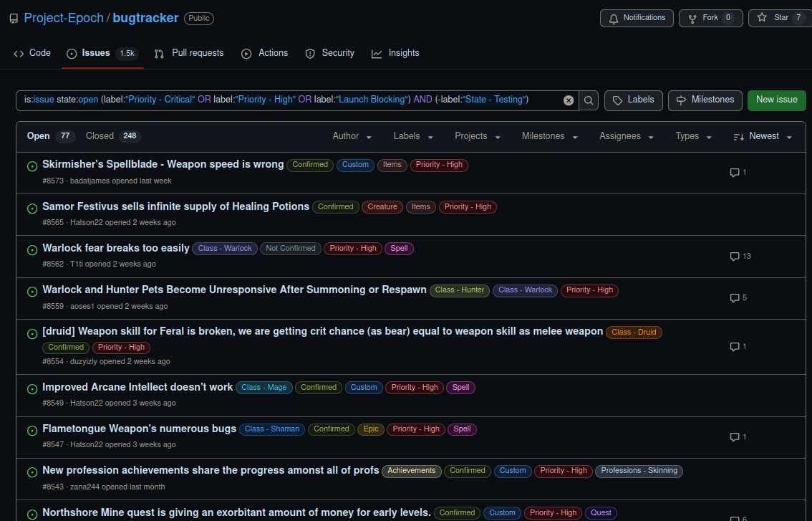Clear the search filter with the X icon
Viewport: 812px width, 521px height.
point(569,100)
